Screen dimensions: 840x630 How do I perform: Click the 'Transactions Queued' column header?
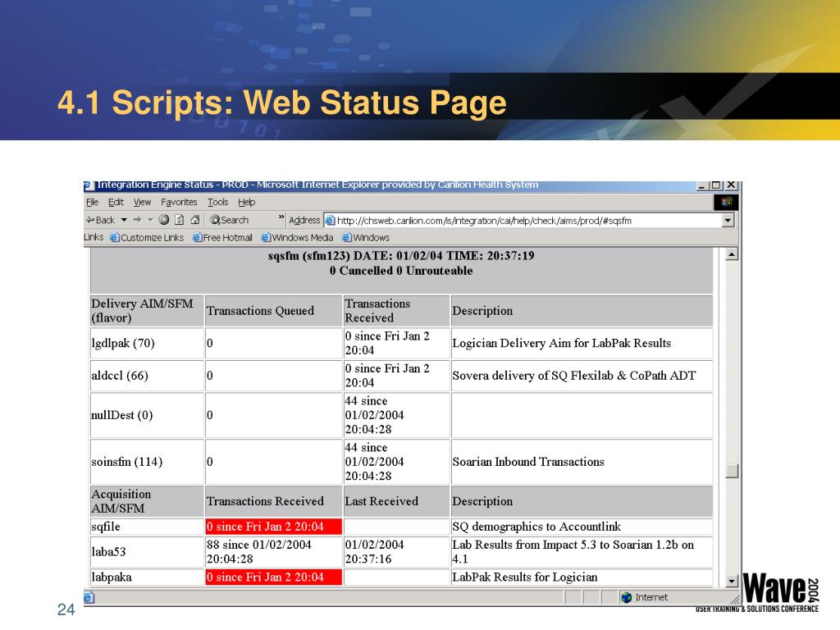coord(273,311)
